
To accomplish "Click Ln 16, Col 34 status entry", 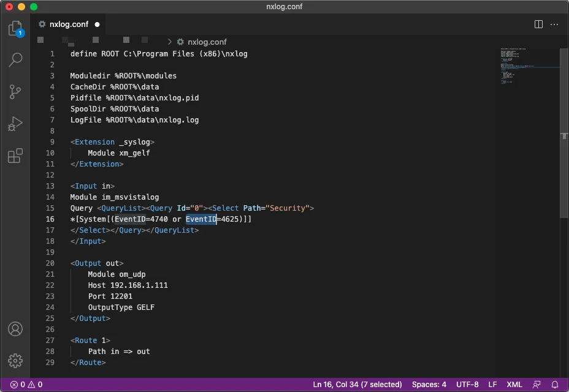I will tap(357, 385).
